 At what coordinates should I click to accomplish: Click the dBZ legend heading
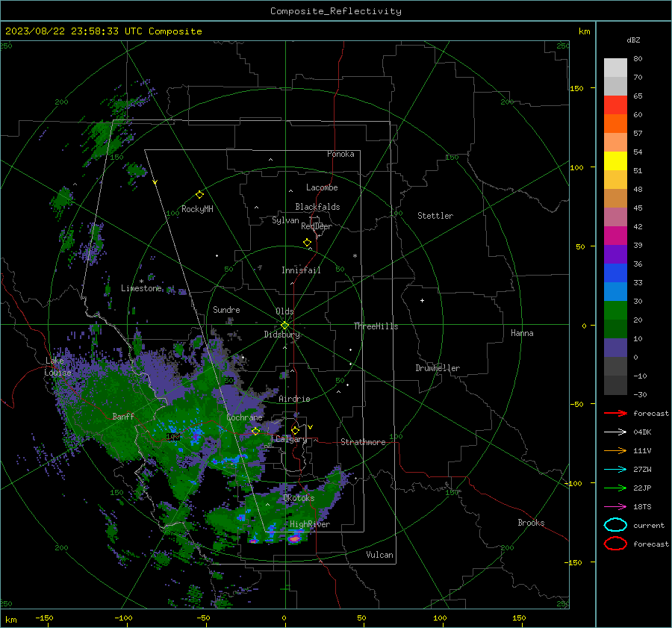[x=633, y=40]
